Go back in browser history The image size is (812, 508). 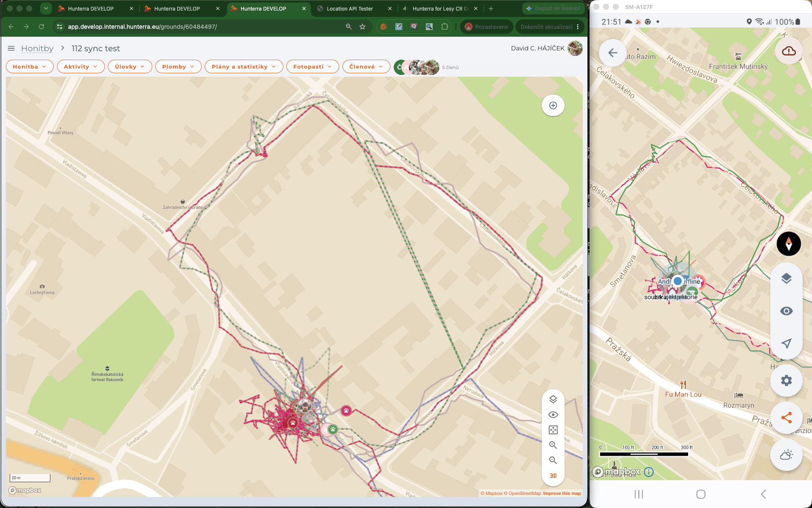click(11, 27)
